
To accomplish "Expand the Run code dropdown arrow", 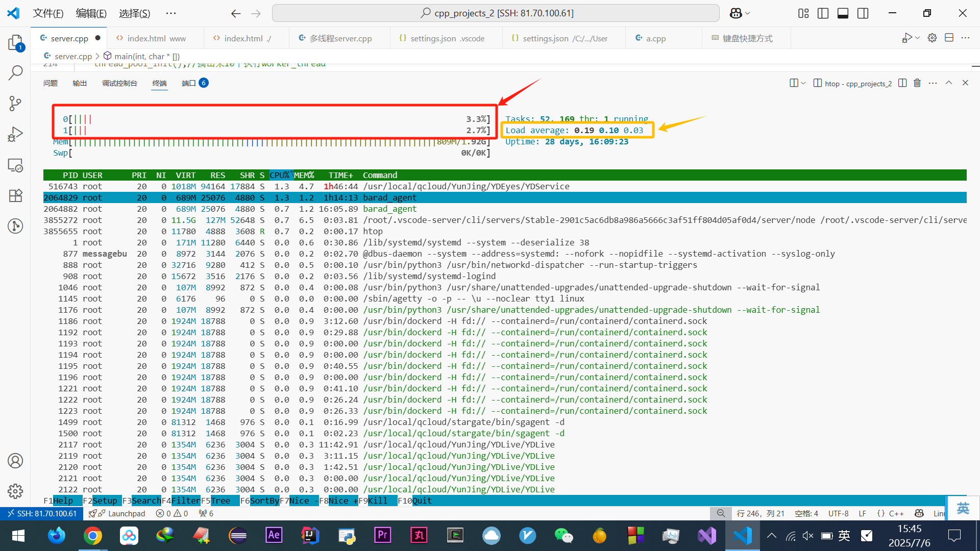I will pyautogui.click(x=918, y=38).
